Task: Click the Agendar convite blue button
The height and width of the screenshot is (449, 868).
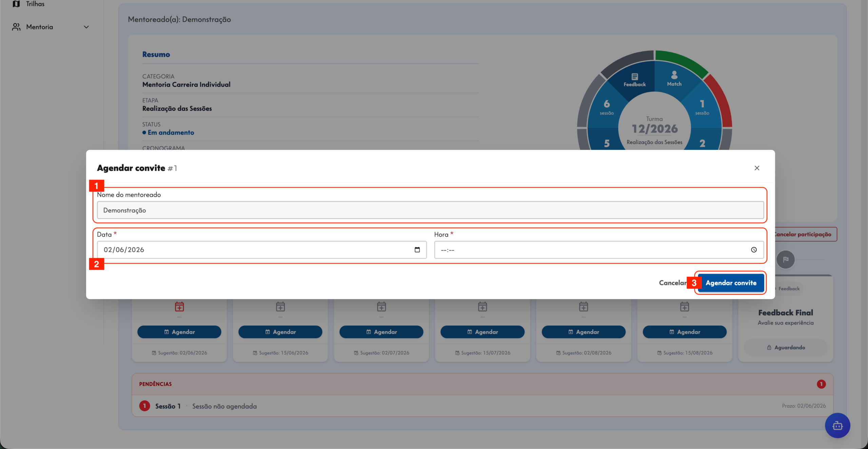Action: (731, 283)
